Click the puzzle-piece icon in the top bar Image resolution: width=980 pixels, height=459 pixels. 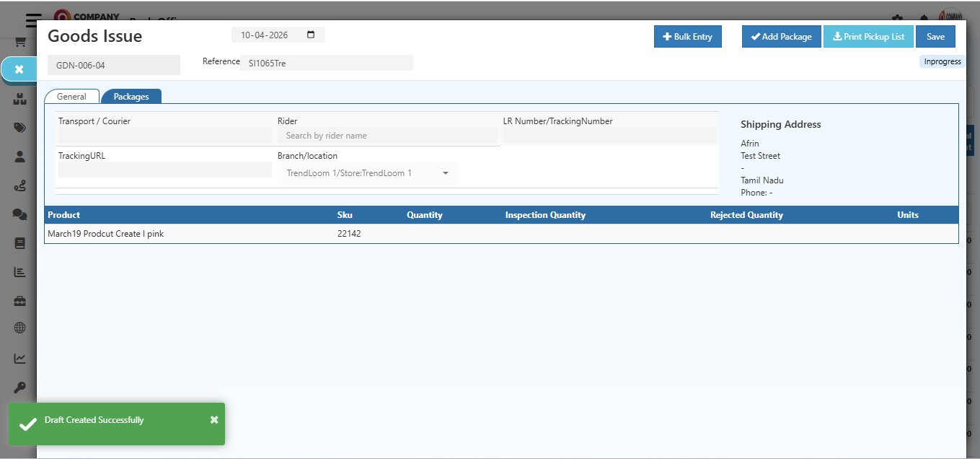pos(899,16)
